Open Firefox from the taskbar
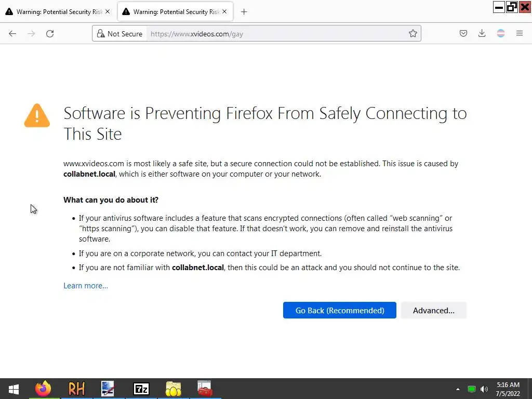Viewport: 532px width, 399px height. tap(44, 389)
